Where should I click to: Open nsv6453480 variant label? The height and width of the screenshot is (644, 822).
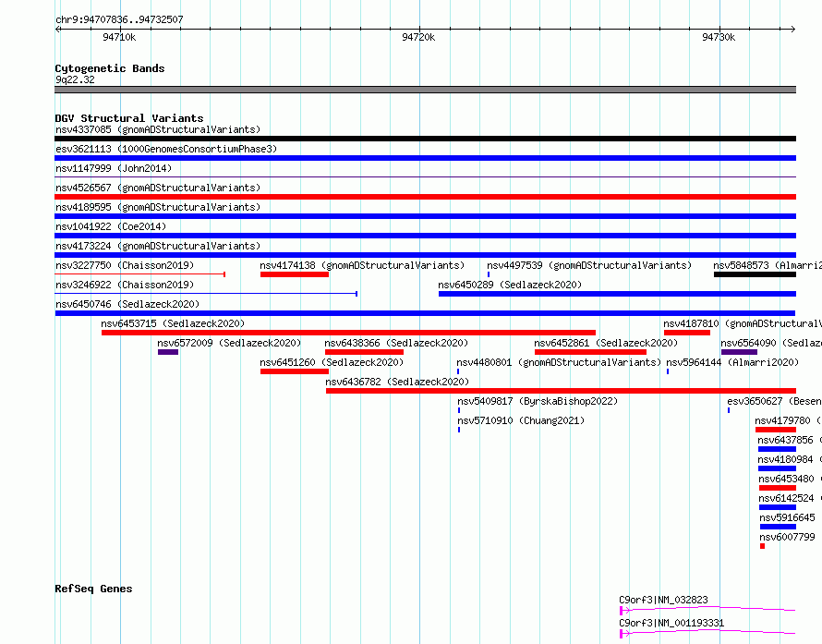coord(790,479)
